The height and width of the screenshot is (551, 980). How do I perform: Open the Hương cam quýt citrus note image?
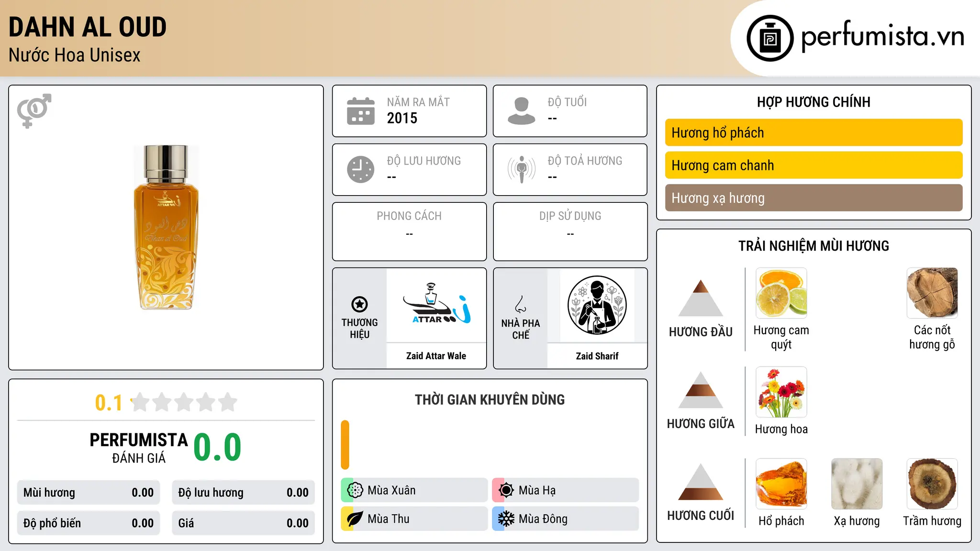[781, 293]
